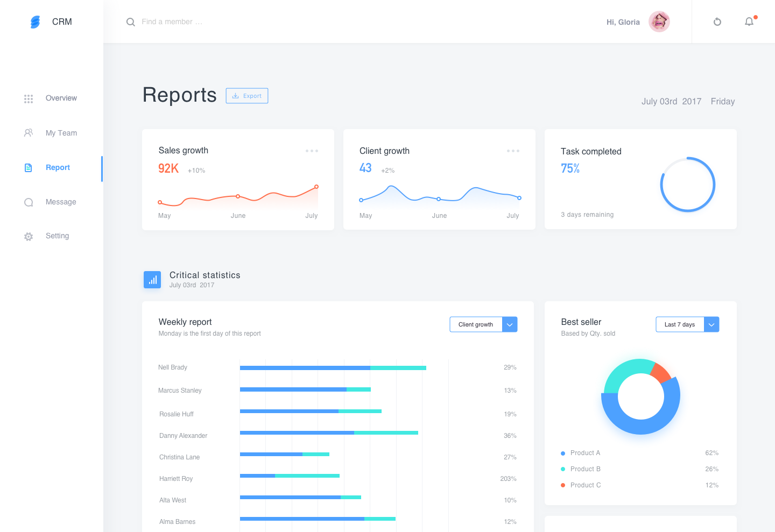The image size is (775, 532).
Task: Click Gloria's profile avatar
Action: (659, 22)
